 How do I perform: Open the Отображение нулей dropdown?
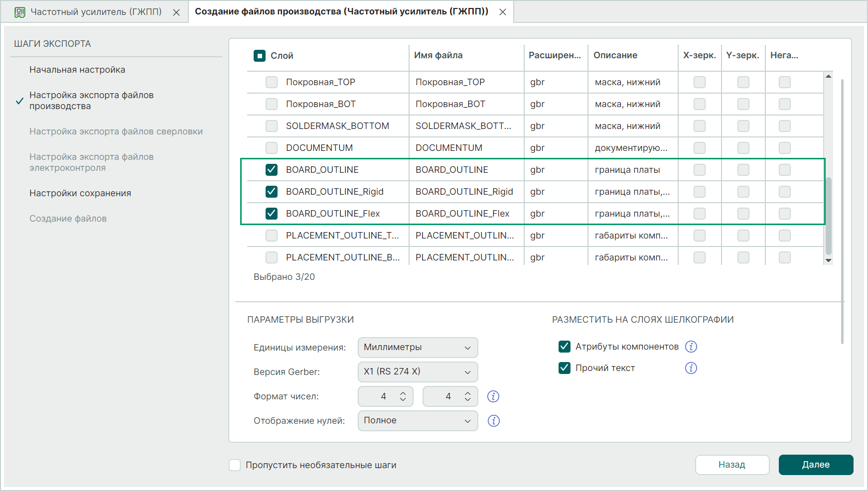[418, 421]
